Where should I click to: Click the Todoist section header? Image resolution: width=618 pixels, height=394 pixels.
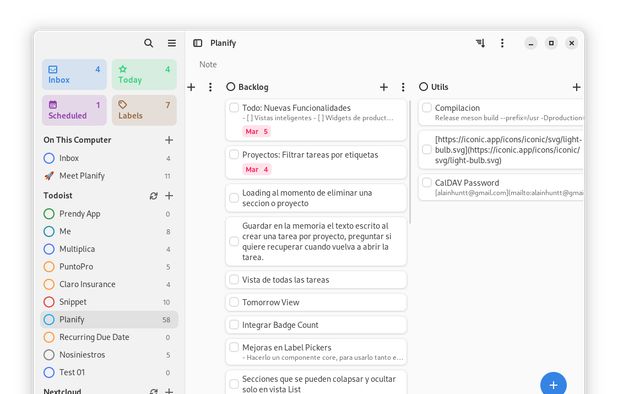pos(58,195)
